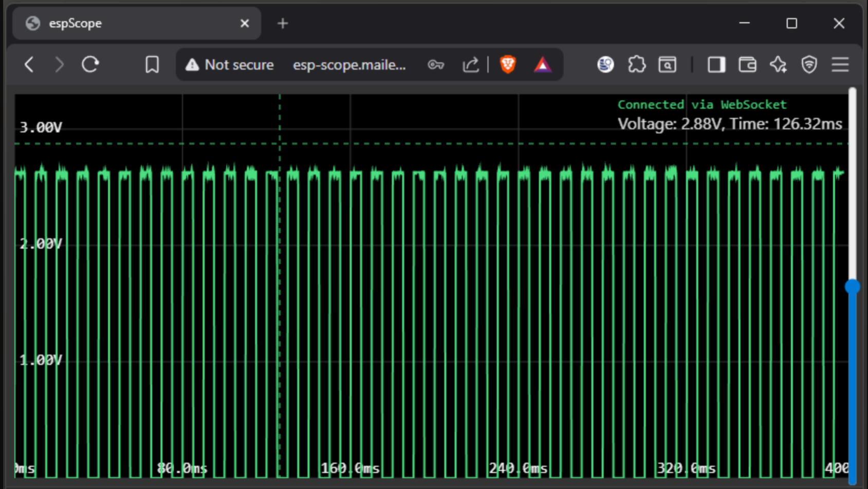The height and width of the screenshot is (489, 868).
Task: Click the esp-scope address bar URL
Action: click(349, 64)
